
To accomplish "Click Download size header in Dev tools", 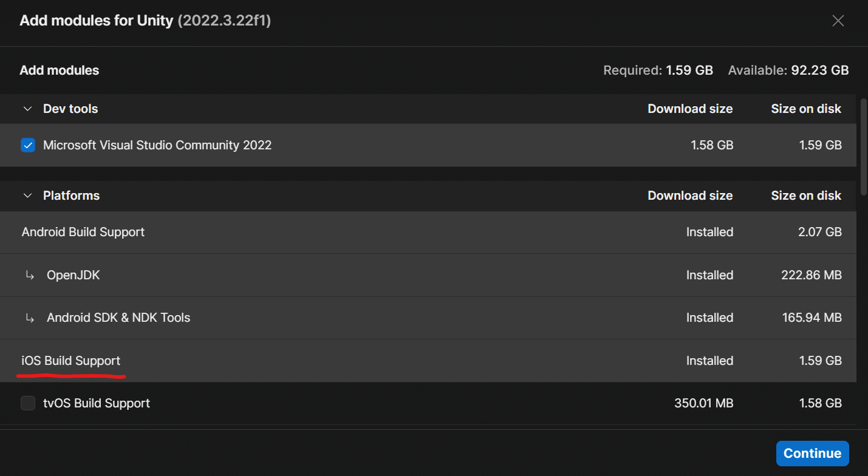I will click(690, 109).
